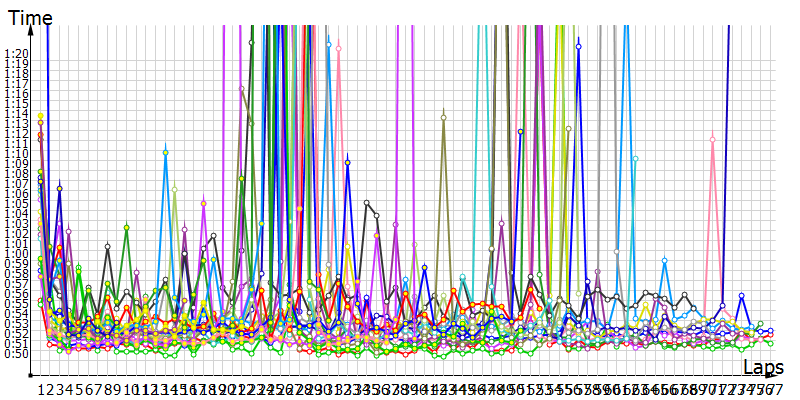This screenshot has height=400, width=800.
Task: Click the dark green peak point near 1:02
Action: pos(127,227)
